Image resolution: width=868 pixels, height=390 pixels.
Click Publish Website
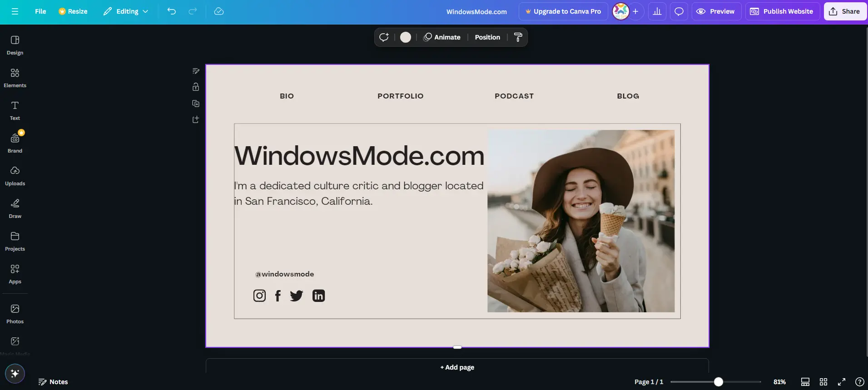pos(782,11)
